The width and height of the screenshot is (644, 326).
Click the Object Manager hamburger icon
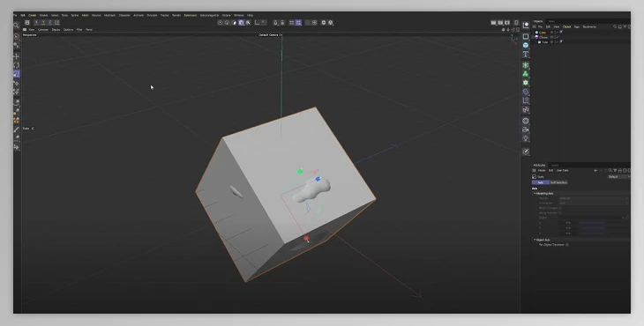click(x=535, y=26)
